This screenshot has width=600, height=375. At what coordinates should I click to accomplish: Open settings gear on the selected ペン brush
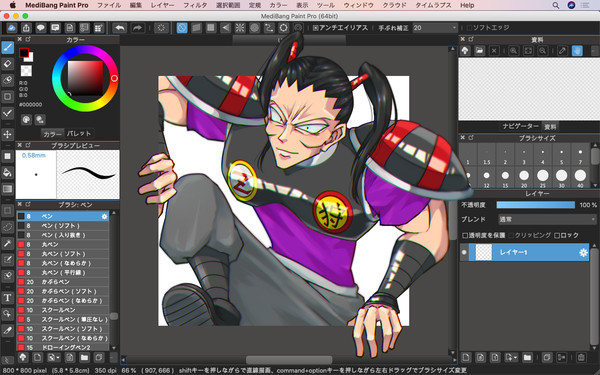coord(104,216)
